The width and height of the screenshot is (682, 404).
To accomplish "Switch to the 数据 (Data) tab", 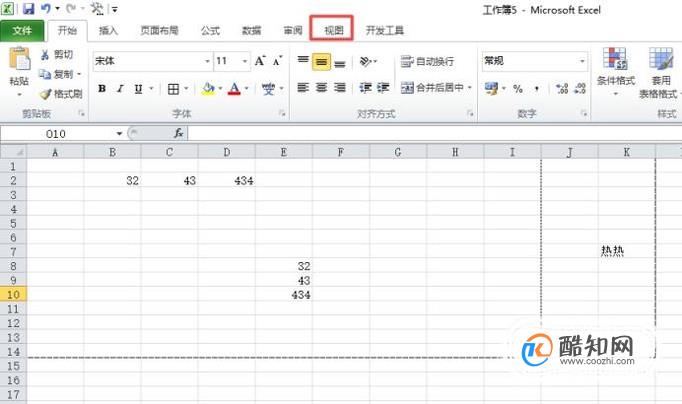I will [251, 30].
